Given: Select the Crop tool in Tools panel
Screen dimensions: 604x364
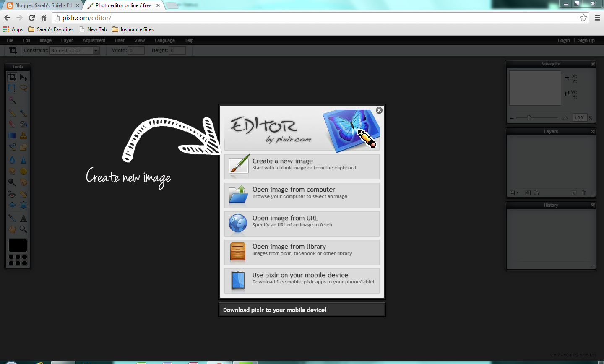Looking at the screenshot, I should coord(12,77).
